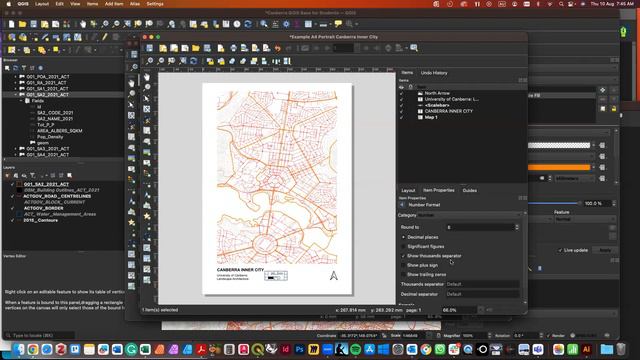Open the Resize items tool
Viewport: 640px width, 360px height.
pyautogui.click(x=287, y=61)
